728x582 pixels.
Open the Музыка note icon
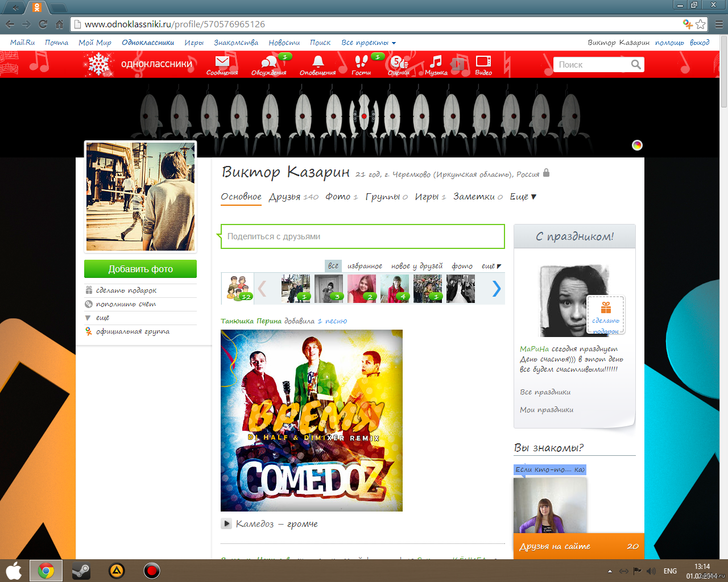tap(436, 61)
